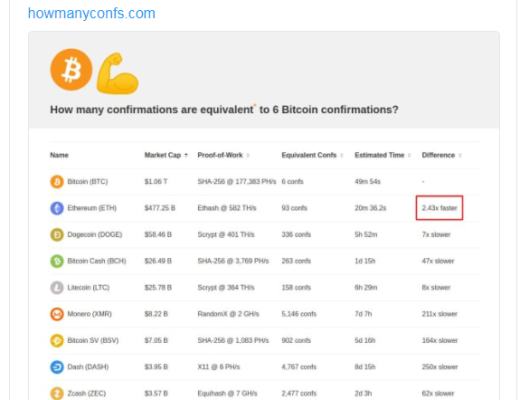Image resolution: width=520 pixels, height=400 pixels.
Task: Sort table by Name column
Action: coord(59,155)
